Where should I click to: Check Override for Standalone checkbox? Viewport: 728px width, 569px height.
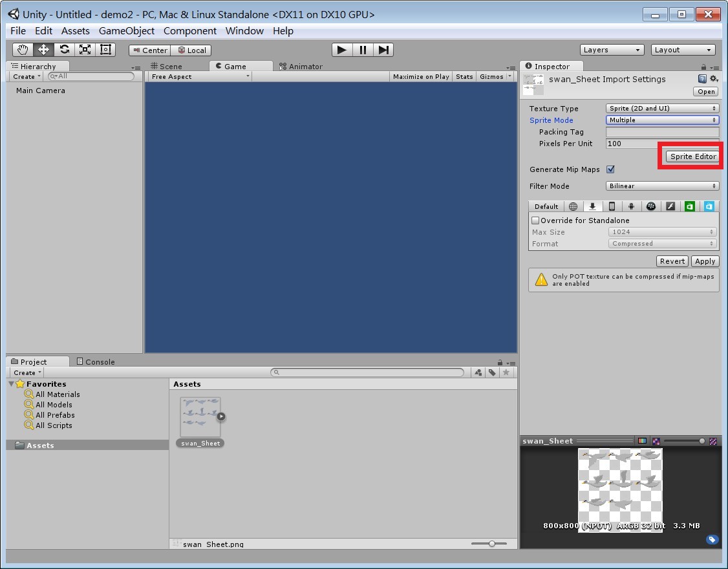pyautogui.click(x=535, y=220)
